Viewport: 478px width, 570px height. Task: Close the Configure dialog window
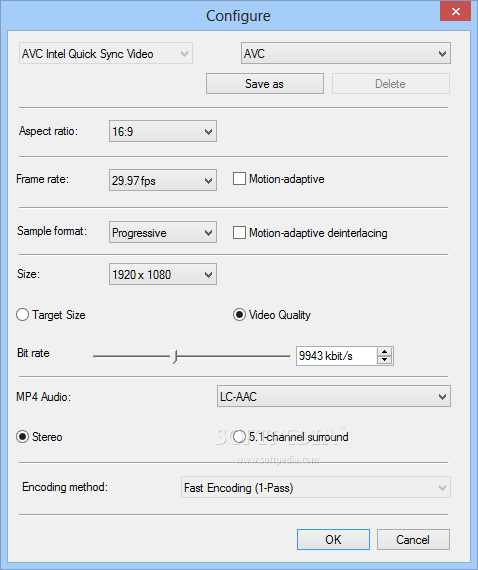click(455, 12)
